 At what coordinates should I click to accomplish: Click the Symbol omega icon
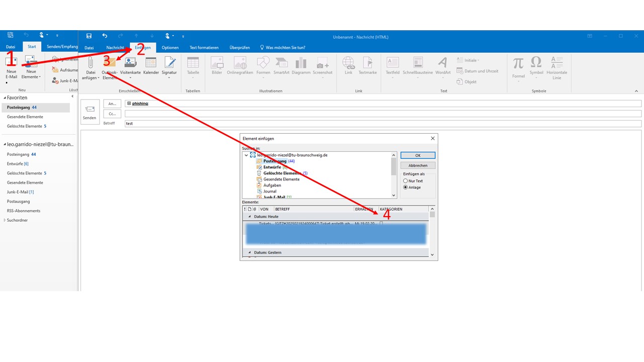[x=536, y=62]
